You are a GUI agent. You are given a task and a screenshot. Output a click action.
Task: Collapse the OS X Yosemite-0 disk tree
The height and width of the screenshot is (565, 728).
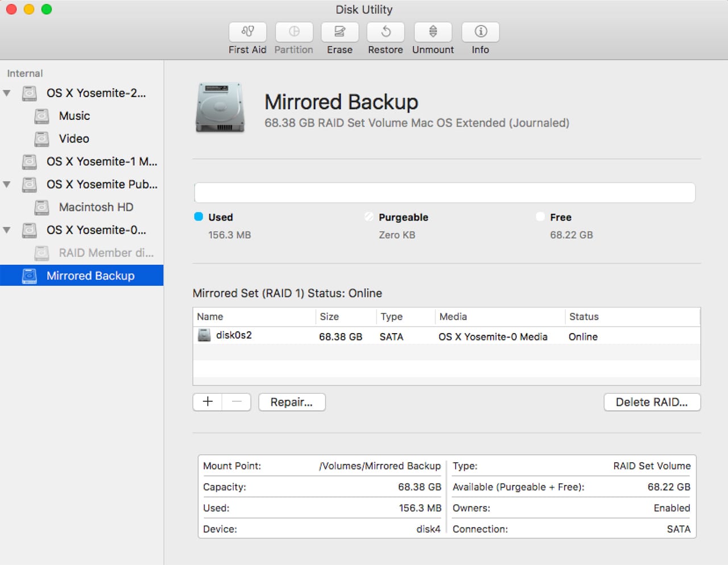[x=7, y=230]
